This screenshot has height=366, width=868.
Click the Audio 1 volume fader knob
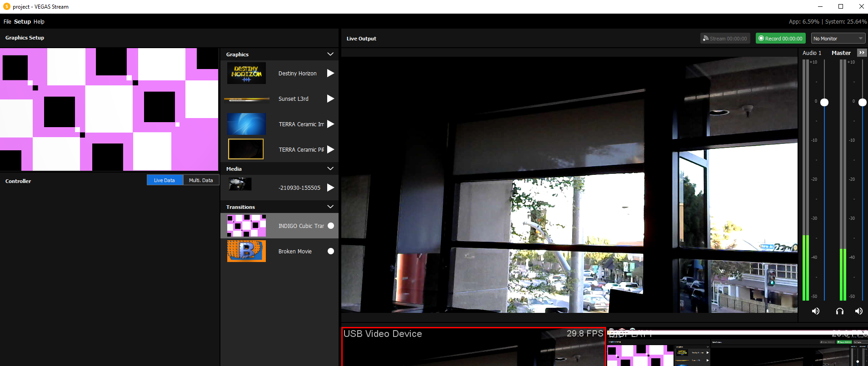824,102
